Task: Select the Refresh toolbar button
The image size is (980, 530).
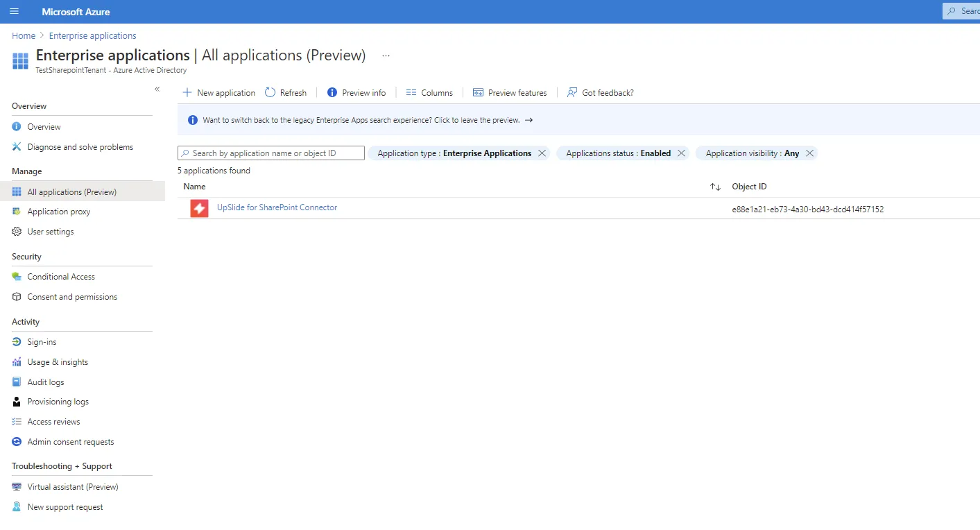Action: coord(286,92)
